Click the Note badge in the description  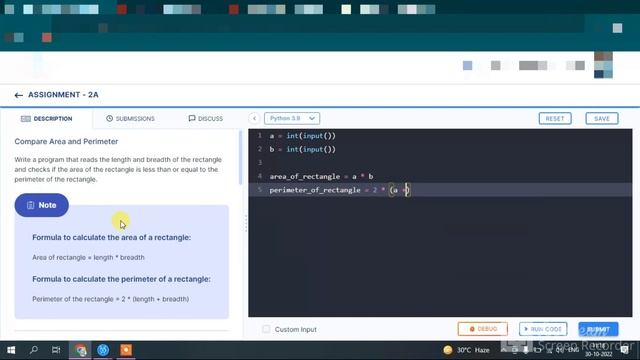coord(42,205)
